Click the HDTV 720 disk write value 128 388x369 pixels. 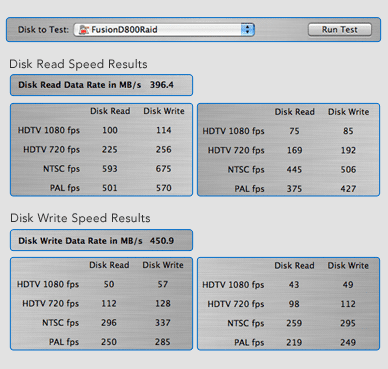click(x=163, y=303)
